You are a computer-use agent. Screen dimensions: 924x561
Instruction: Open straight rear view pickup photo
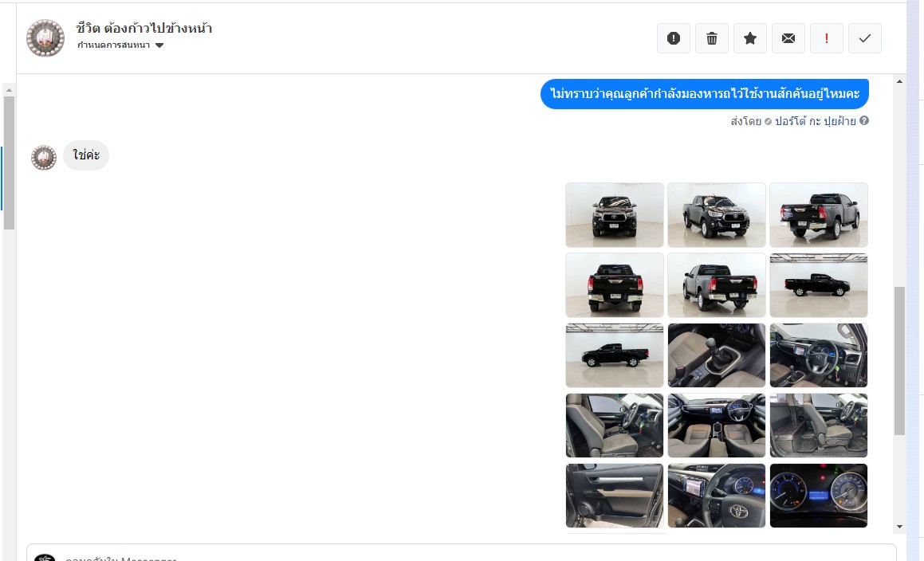tap(615, 285)
